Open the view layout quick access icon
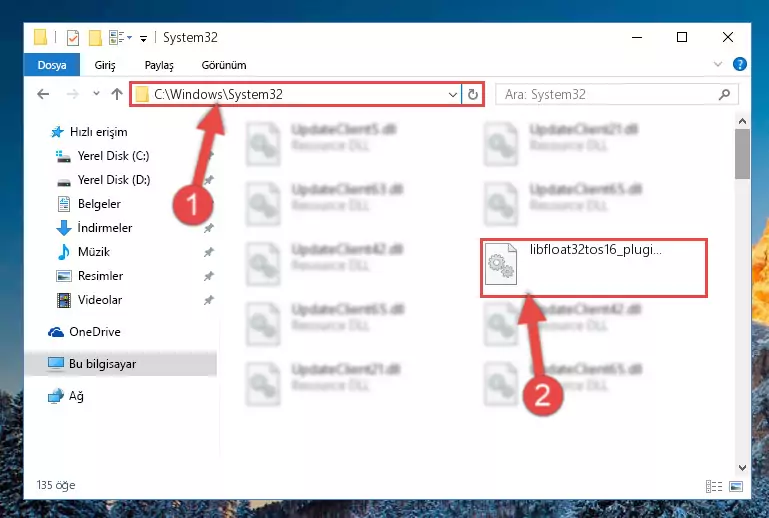This screenshot has width=769, height=518. (120, 37)
